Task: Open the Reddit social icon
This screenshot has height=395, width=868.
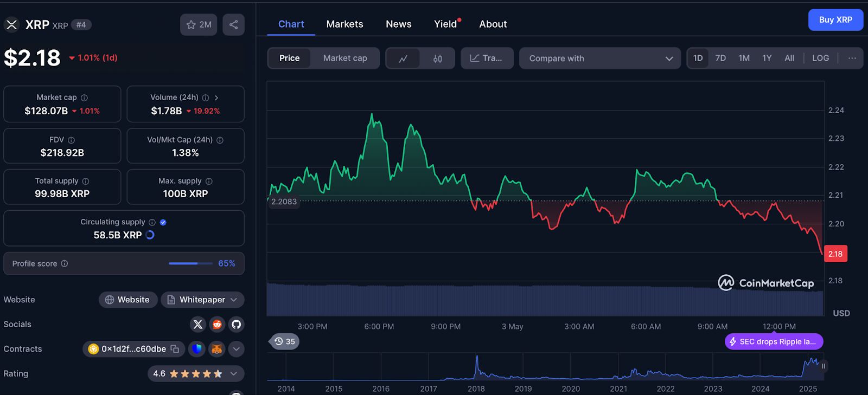Action: [217, 325]
